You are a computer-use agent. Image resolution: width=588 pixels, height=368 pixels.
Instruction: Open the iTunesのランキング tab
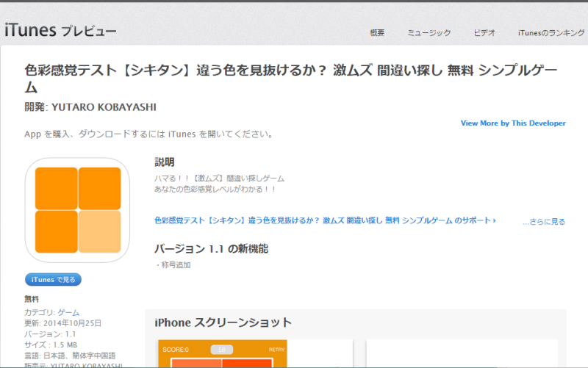(x=551, y=33)
